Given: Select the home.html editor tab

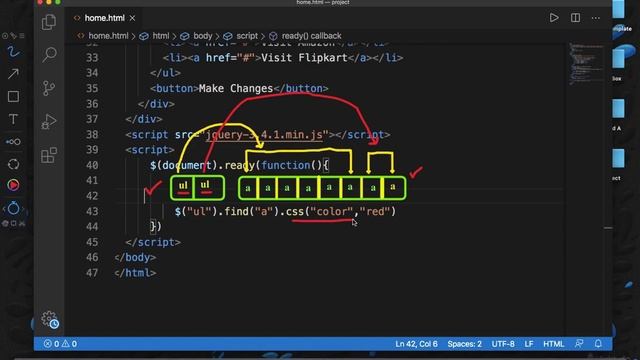Looking at the screenshot, I should point(104,18).
